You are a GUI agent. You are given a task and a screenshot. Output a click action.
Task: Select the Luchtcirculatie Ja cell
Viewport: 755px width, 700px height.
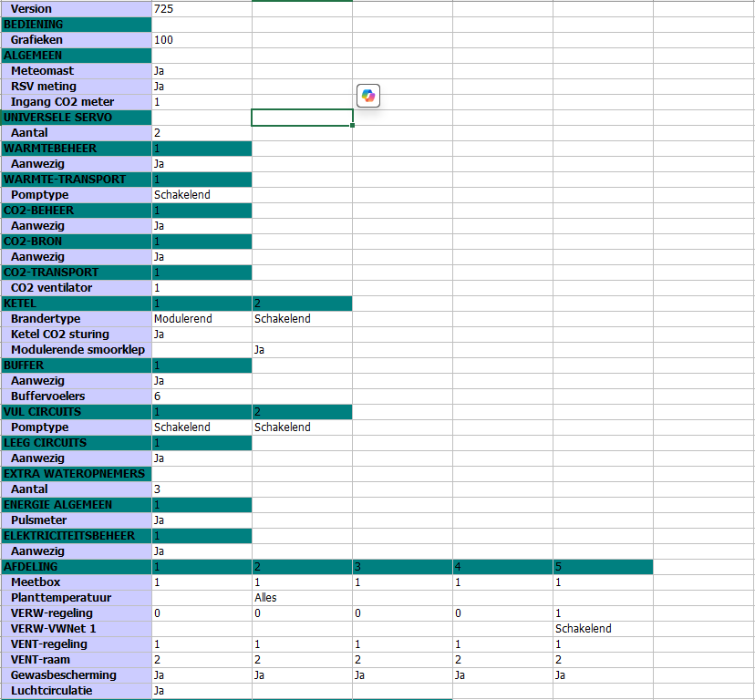click(202, 690)
